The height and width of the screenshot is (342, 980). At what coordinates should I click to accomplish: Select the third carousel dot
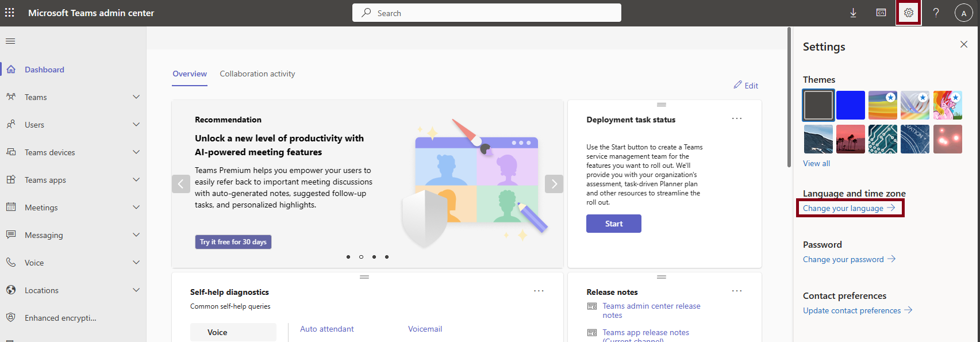click(374, 257)
